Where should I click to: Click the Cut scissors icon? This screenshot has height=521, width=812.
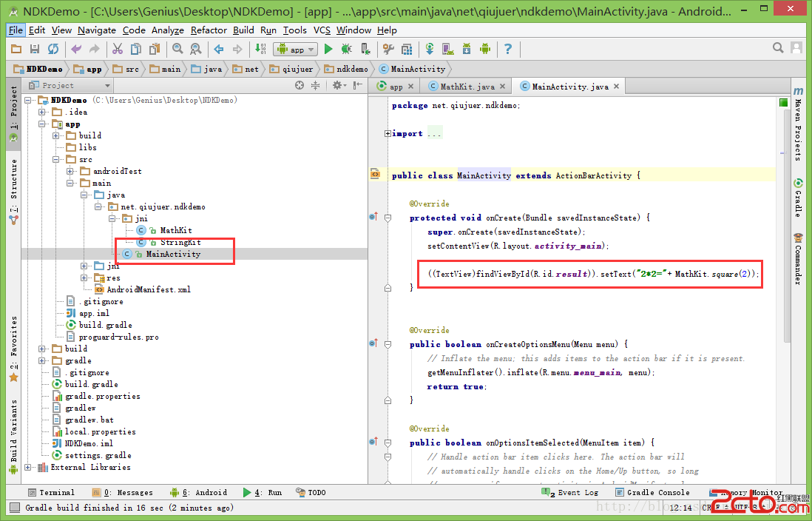pyautogui.click(x=117, y=49)
